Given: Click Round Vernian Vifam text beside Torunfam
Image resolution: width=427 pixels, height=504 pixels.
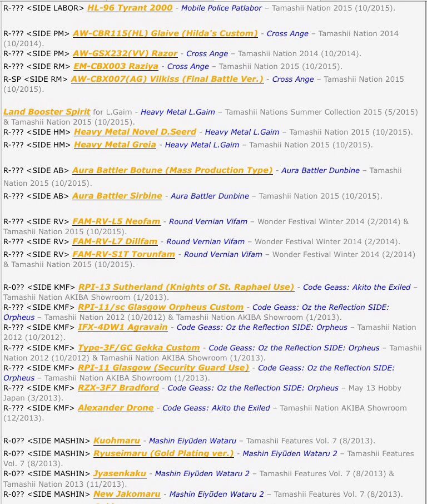Looking at the screenshot, I should (x=222, y=254).
